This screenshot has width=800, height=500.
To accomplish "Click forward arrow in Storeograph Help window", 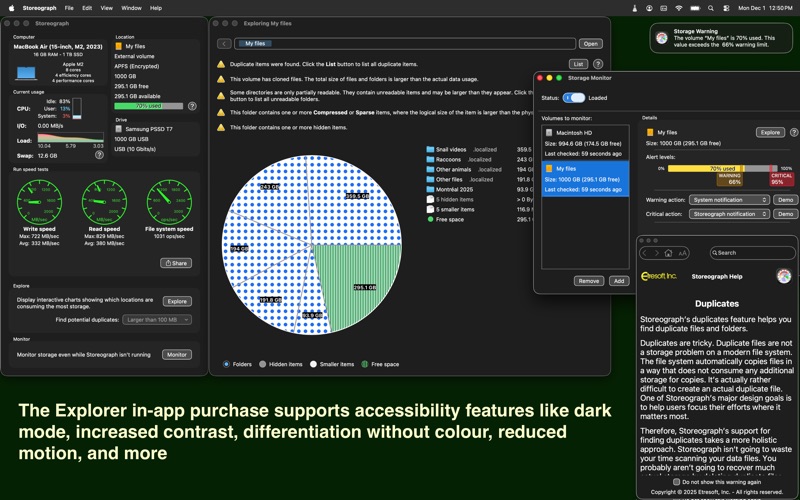I will (x=657, y=253).
